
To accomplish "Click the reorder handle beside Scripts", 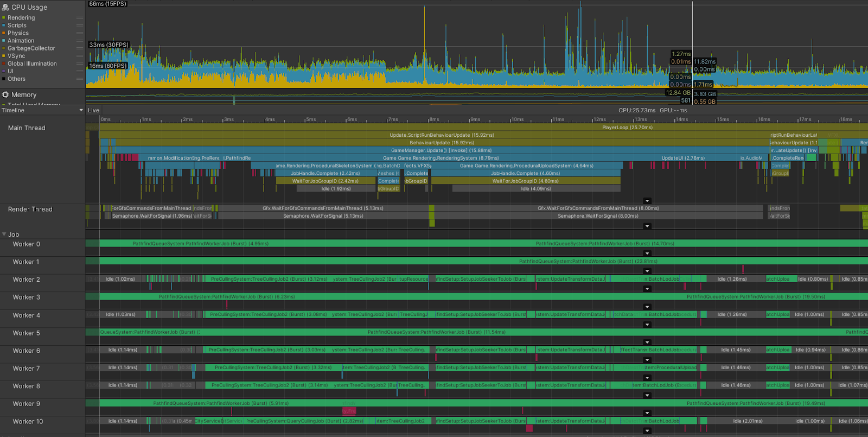I will 80,26.
